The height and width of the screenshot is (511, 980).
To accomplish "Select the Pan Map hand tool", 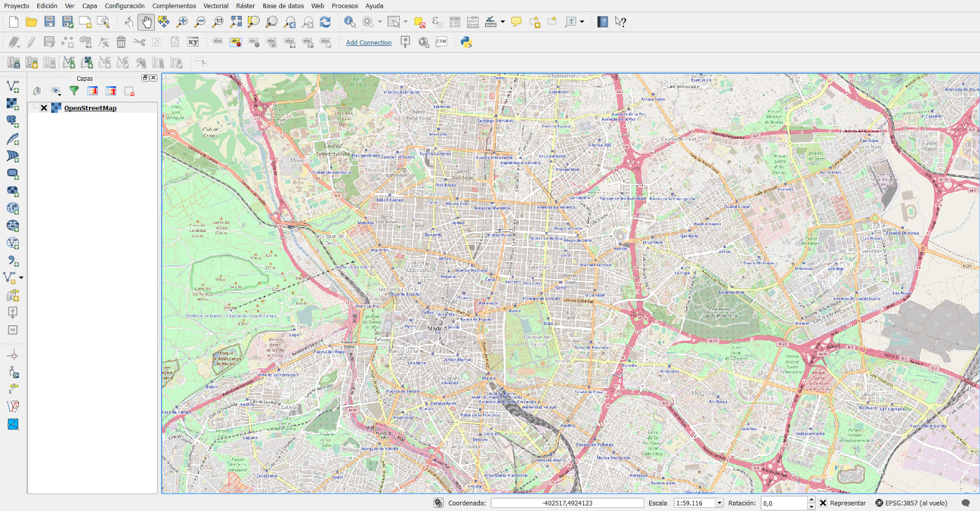I will pos(146,22).
